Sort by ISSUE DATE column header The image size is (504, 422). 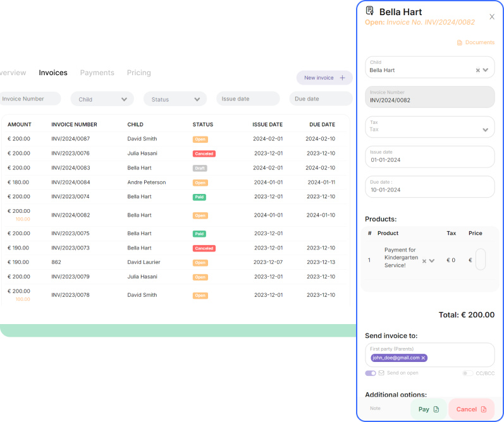267,124
